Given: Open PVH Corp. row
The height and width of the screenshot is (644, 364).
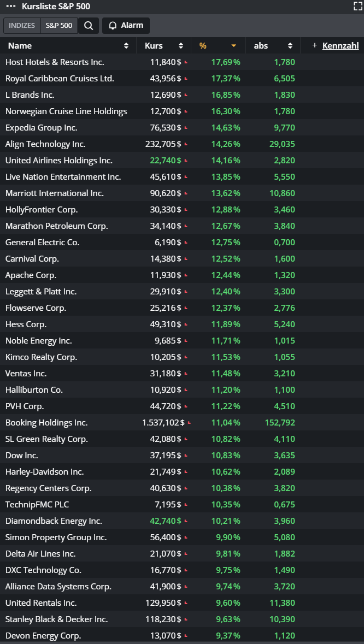Looking at the screenshot, I should tap(182, 406).
